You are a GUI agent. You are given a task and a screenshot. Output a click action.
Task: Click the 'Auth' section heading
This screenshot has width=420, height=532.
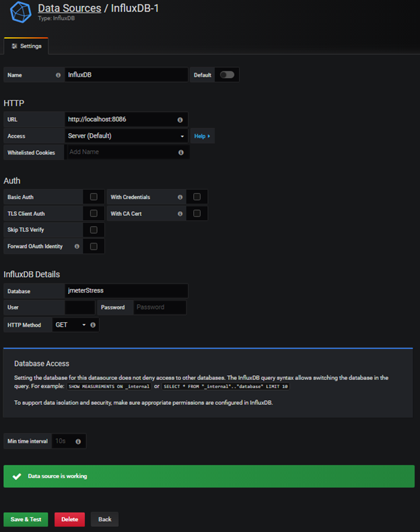click(x=12, y=181)
